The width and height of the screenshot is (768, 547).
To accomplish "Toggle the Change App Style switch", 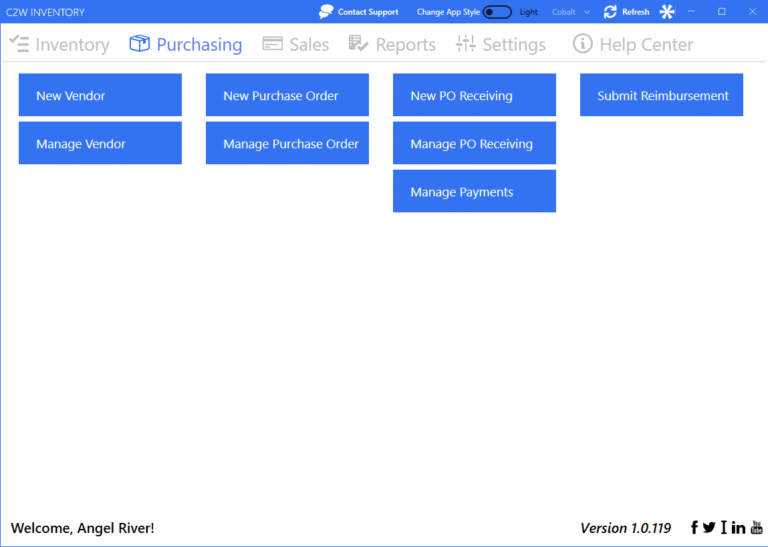I will point(497,12).
